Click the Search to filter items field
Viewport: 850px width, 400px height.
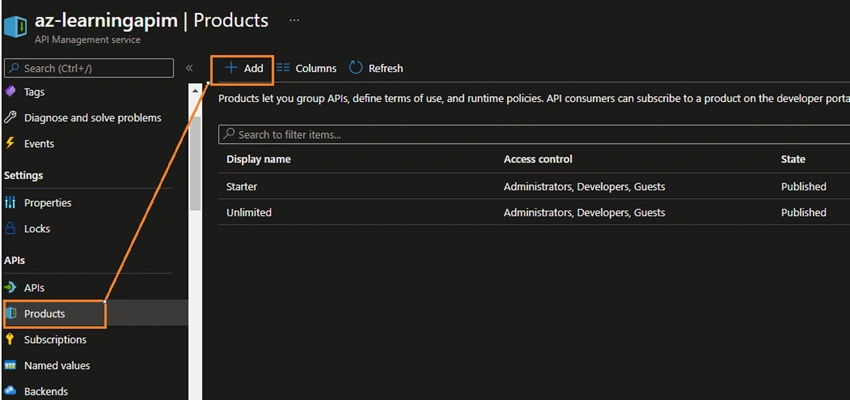pos(534,134)
